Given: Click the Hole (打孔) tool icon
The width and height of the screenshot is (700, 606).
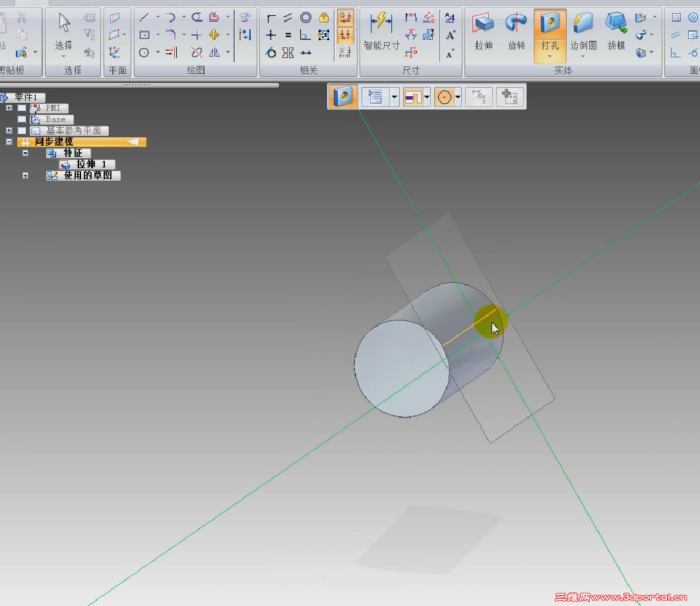Looking at the screenshot, I should 550,24.
